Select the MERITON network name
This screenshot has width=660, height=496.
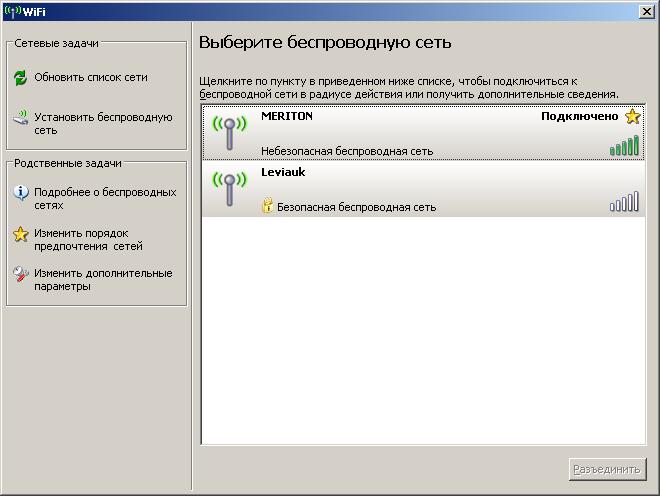(287, 116)
